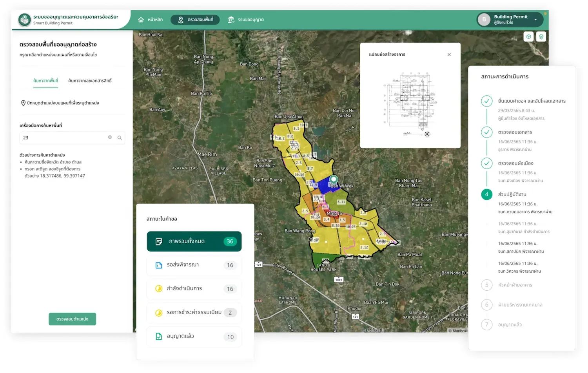This screenshot has height=373, width=588.
Task: Select the อนุญาตแล้ว 10 status card
Action: tap(194, 337)
